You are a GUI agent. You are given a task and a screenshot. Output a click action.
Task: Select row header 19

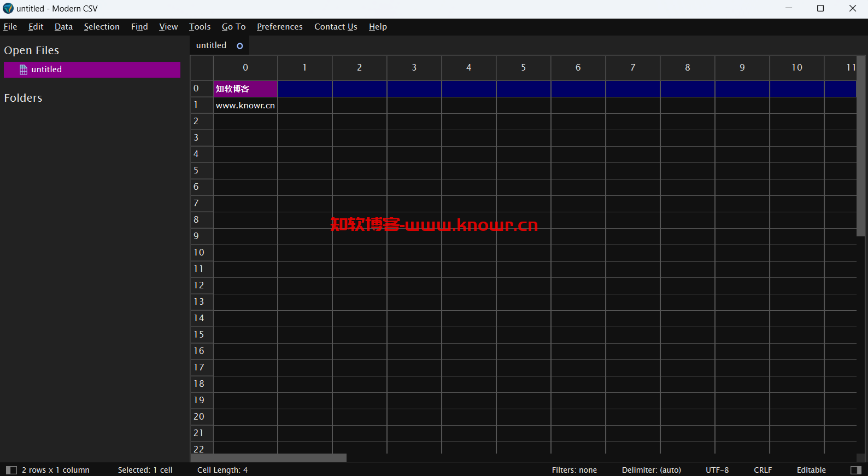(202, 400)
